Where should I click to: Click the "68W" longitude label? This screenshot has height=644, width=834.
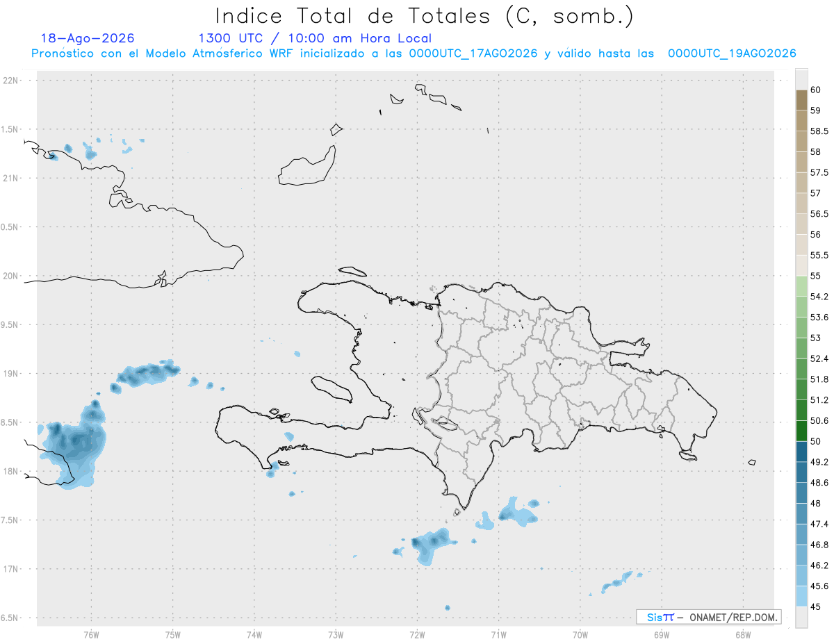pos(743,635)
